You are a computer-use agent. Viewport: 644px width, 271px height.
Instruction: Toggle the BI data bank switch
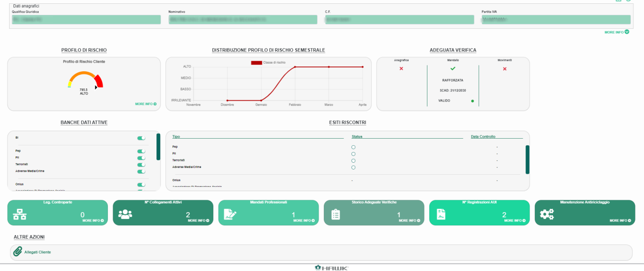141,138
